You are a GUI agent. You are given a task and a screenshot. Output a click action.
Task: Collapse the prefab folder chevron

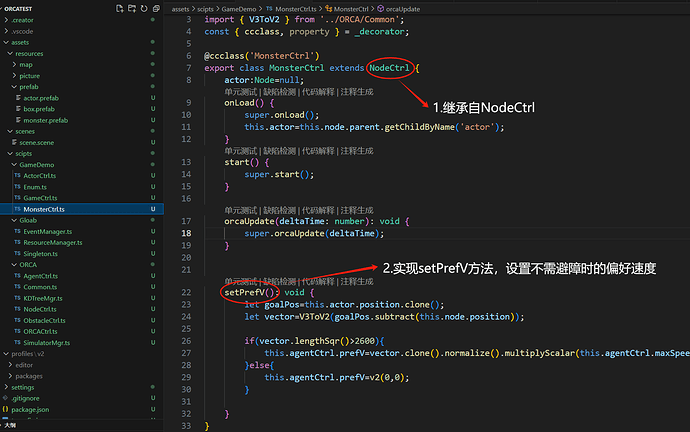(14, 87)
